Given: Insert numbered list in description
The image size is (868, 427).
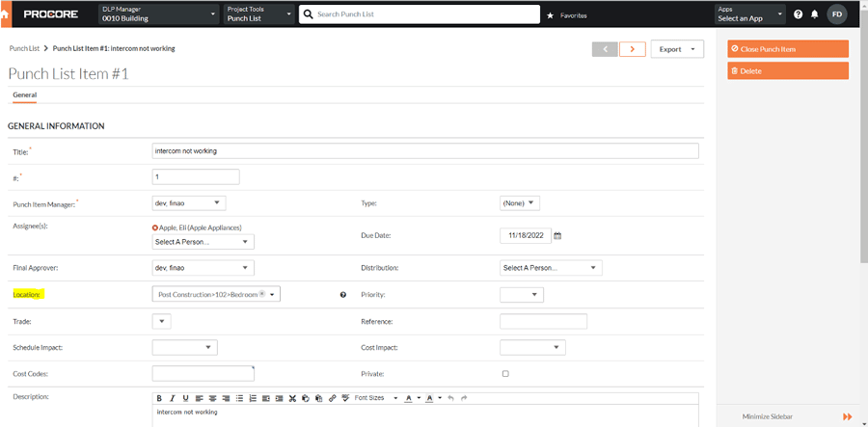Looking at the screenshot, I should 253,398.
